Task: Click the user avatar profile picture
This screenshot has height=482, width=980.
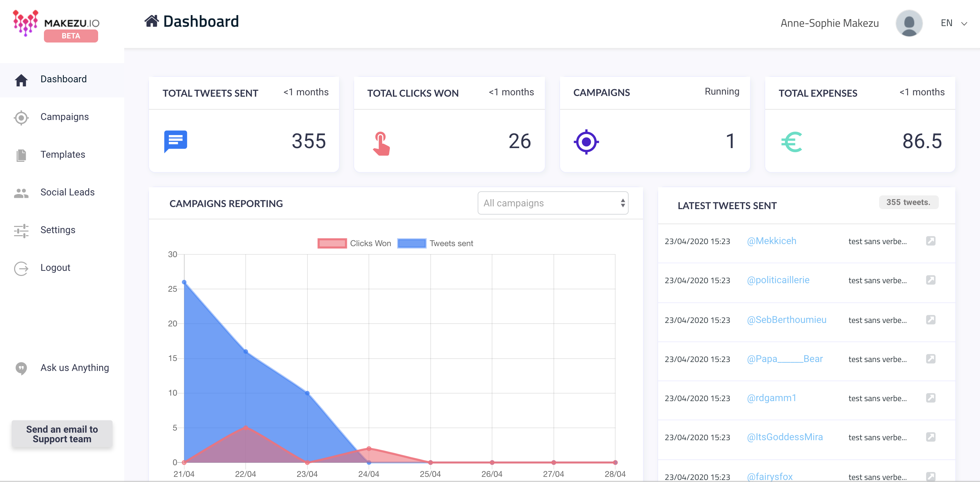Action: pyautogui.click(x=909, y=23)
